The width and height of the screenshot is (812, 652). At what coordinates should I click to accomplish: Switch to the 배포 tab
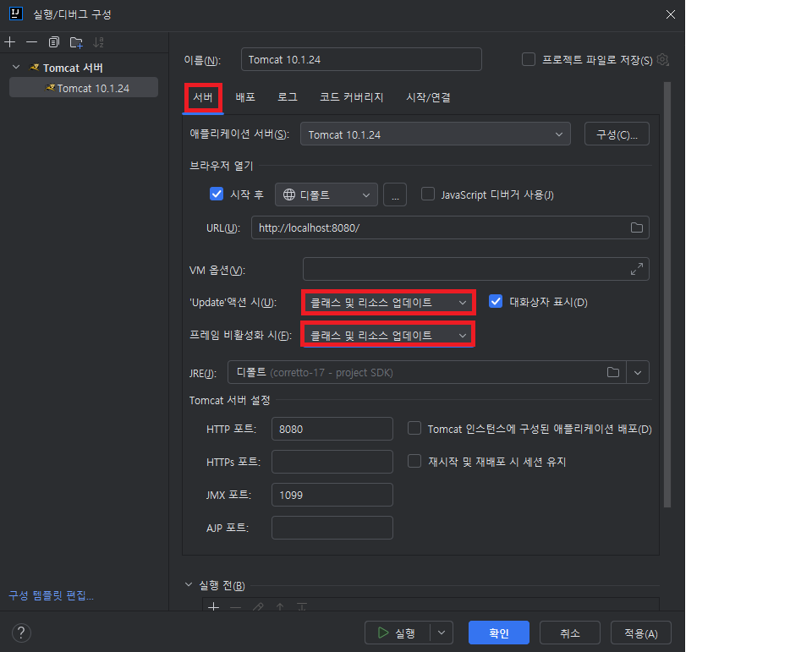coord(245,97)
